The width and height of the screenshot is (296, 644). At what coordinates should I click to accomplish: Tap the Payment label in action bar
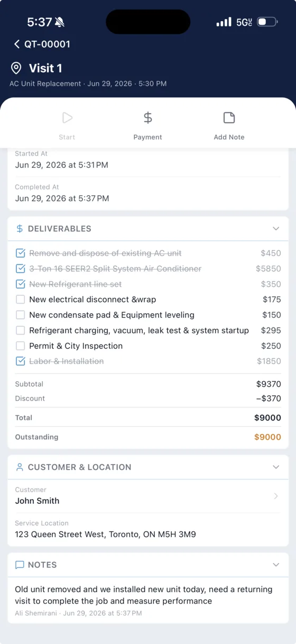(x=148, y=137)
